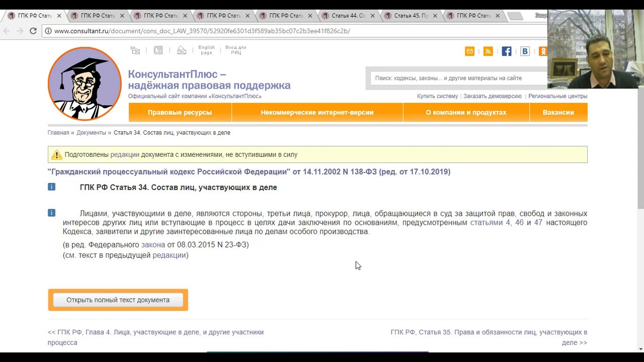Open the article 47 link

538,223
